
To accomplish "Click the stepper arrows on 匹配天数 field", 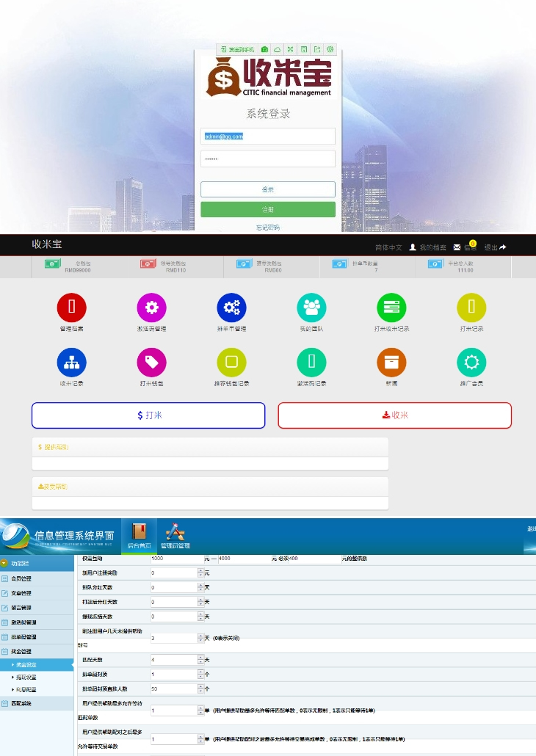I will [x=200, y=659].
